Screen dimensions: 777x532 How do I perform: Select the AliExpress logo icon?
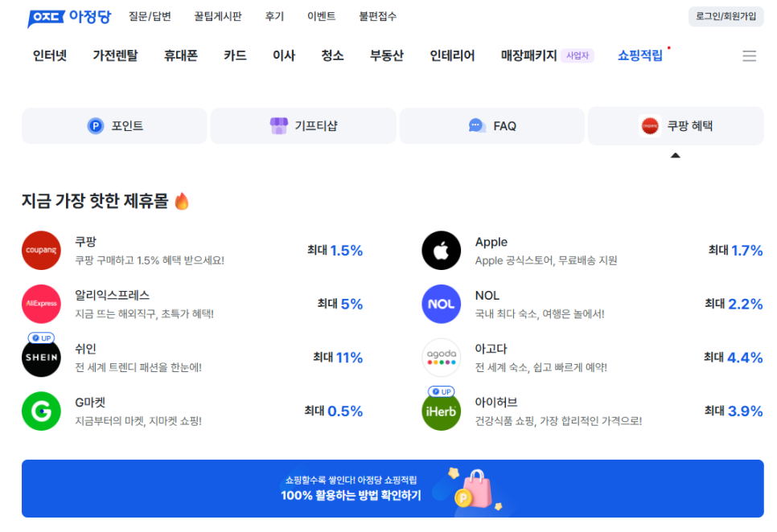41,304
